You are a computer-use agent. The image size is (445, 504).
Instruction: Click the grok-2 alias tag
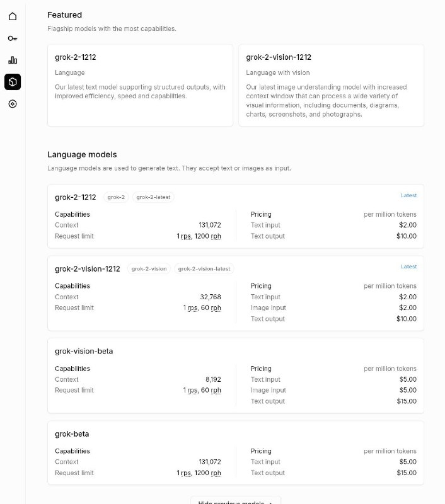click(x=116, y=197)
